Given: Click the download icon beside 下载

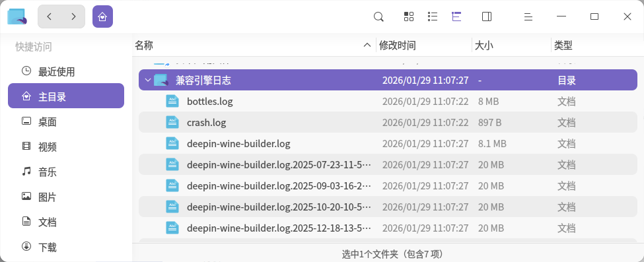Looking at the screenshot, I should [26, 246].
